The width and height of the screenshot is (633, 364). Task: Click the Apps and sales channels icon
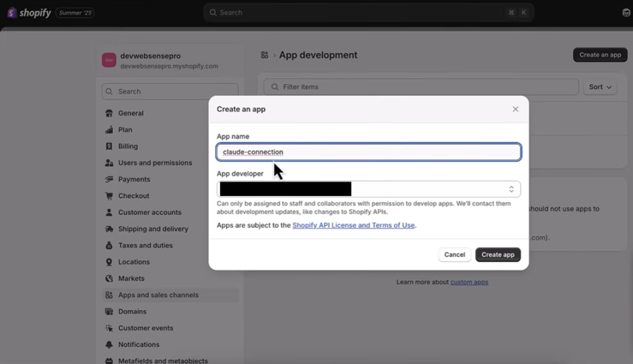pos(109,295)
